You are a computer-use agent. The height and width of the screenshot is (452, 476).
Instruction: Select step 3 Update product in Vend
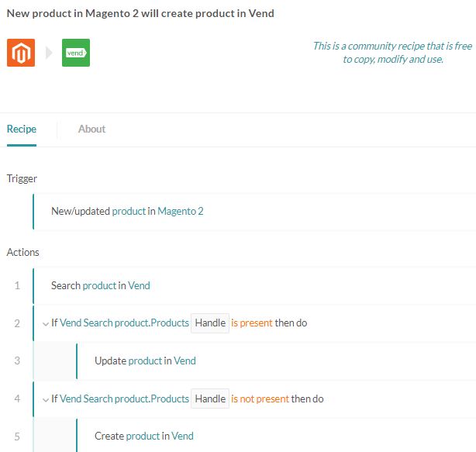point(276,361)
